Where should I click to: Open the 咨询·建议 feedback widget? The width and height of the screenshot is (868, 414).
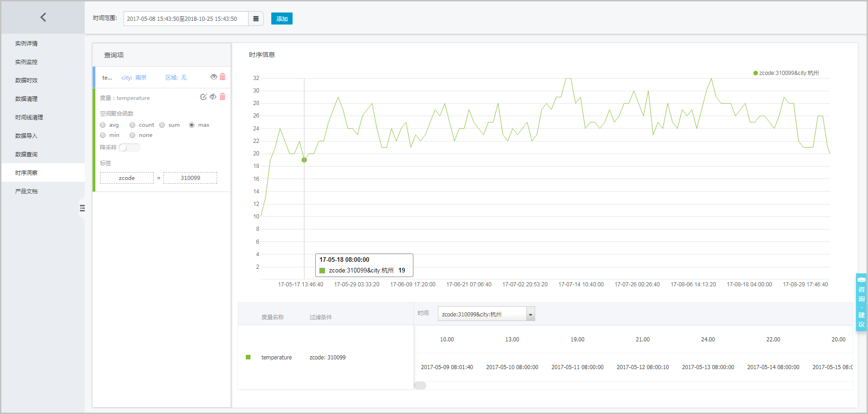tap(862, 302)
